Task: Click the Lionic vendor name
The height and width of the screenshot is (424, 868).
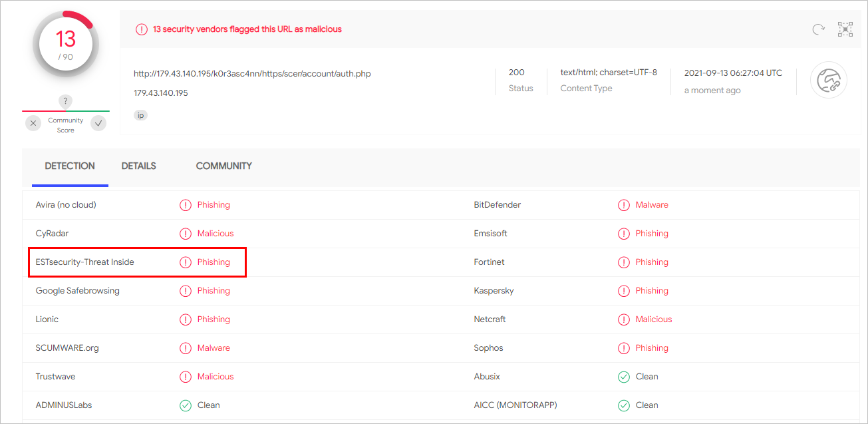Action: (47, 319)
